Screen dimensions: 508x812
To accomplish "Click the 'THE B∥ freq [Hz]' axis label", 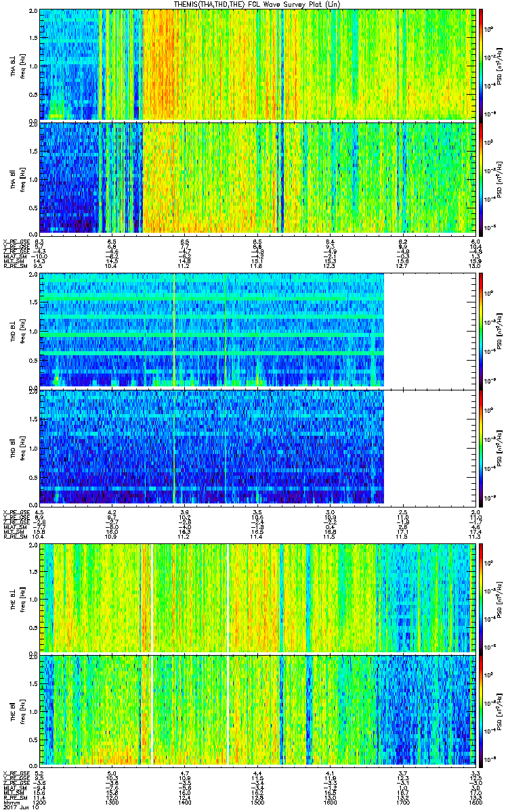I will click(17, 713).
